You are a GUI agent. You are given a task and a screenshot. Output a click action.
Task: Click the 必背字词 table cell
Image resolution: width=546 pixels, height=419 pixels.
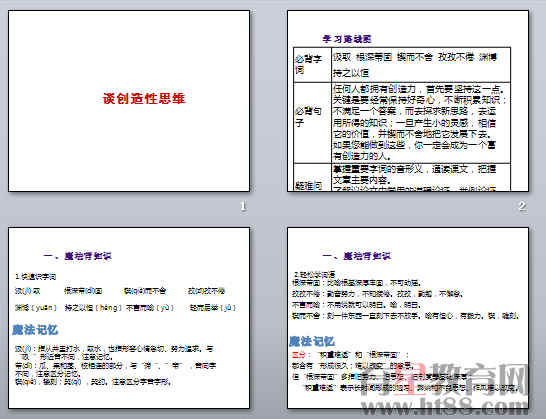tap(312, 65)
